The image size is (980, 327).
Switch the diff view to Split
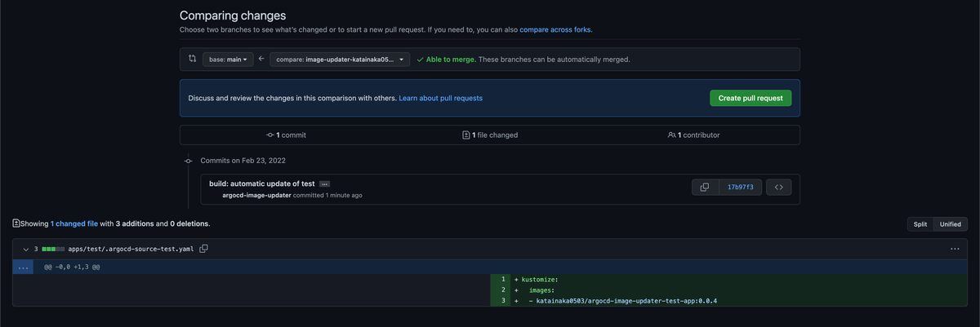tap(920, 224)
